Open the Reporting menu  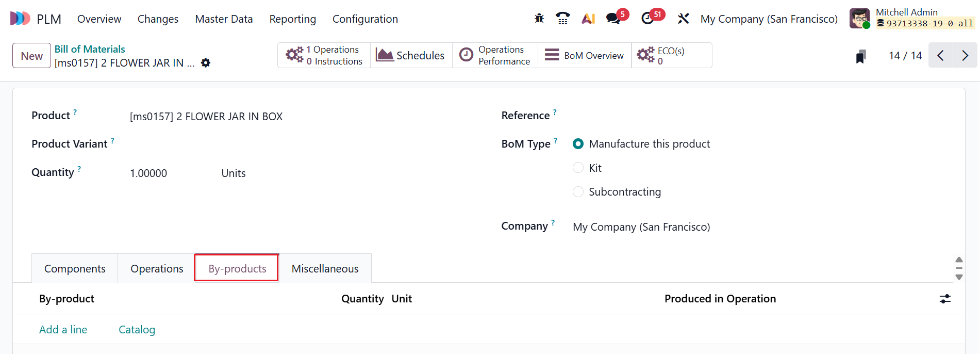(x=292, y=19)
